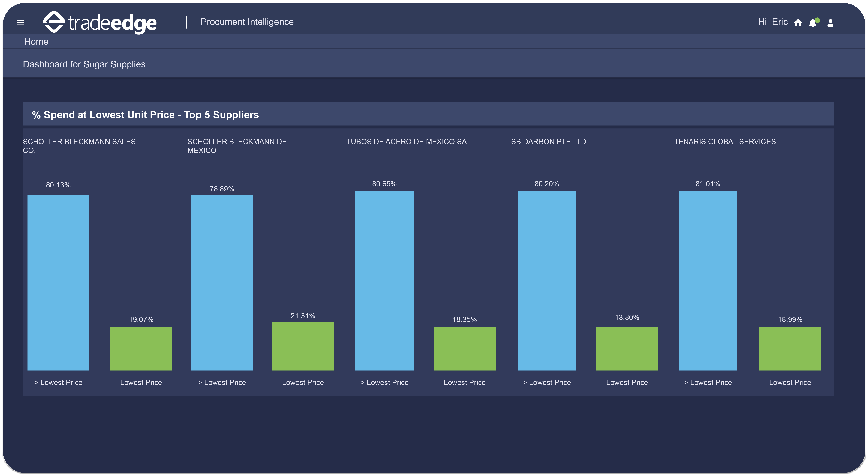
Task: Go to the home icon in header
Action: click(798, 22)
